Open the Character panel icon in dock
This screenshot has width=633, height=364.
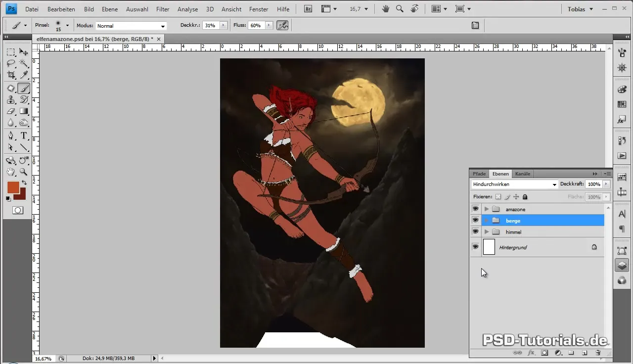622,214
